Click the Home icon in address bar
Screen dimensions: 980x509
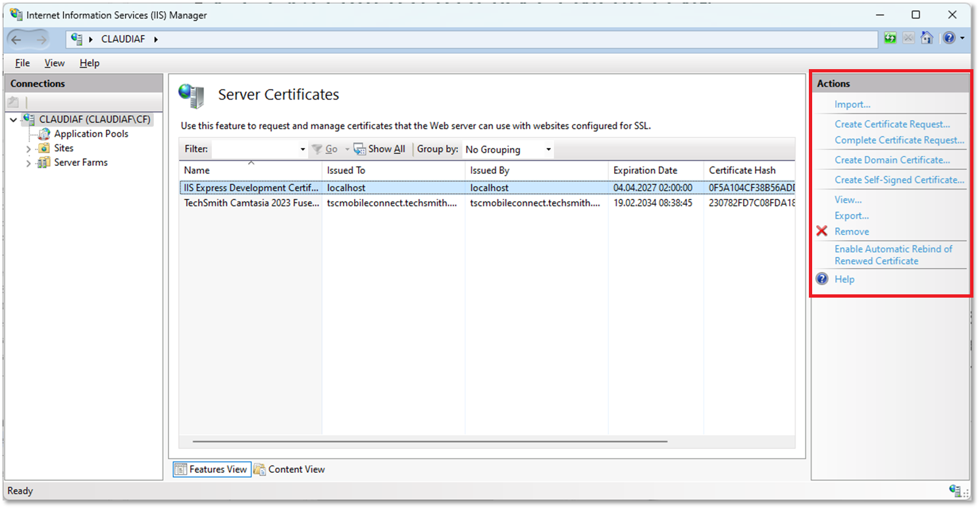pyautogui.click(x=927, y=38)
